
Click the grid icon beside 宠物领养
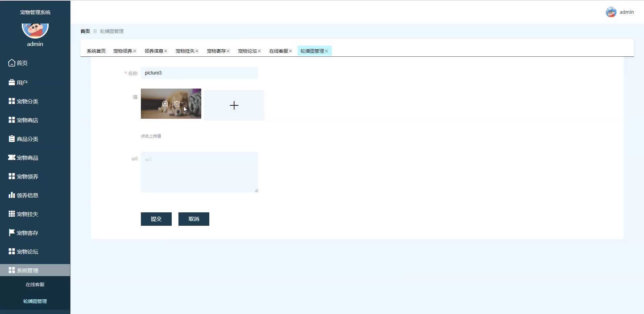click(12, 176)
